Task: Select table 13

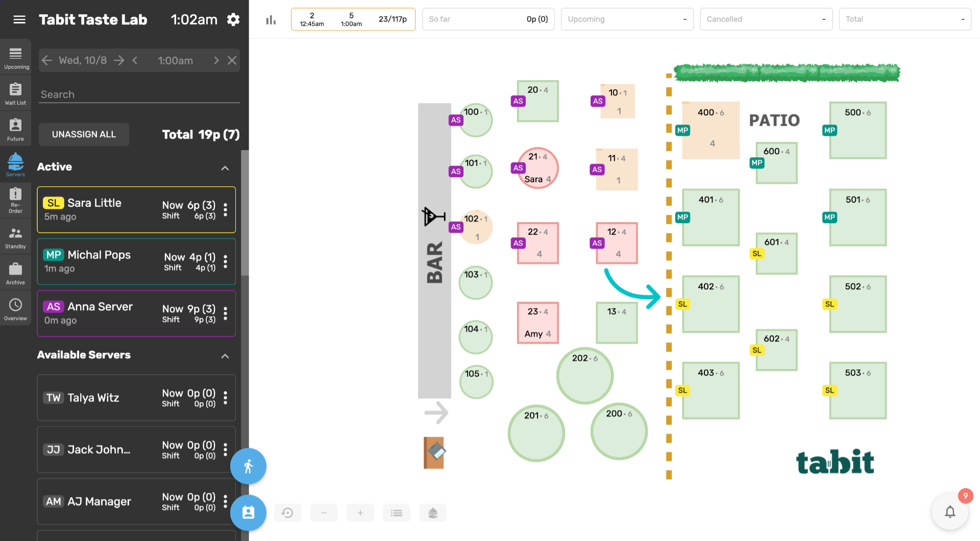Action: tap(617, 323)
